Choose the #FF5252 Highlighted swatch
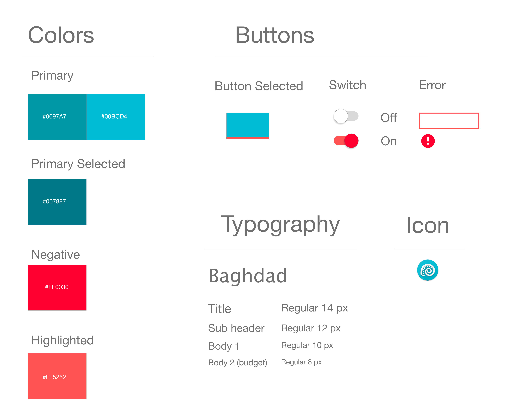 coord(57,376)
